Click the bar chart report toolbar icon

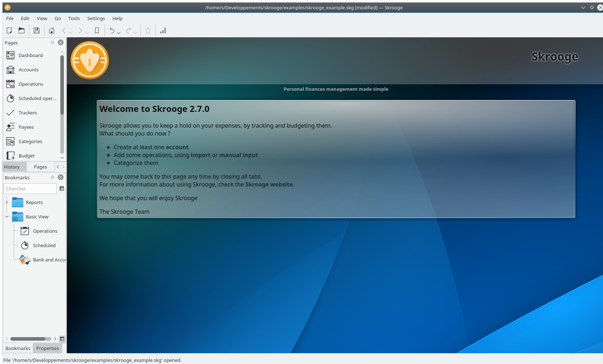tap(163, 31)
